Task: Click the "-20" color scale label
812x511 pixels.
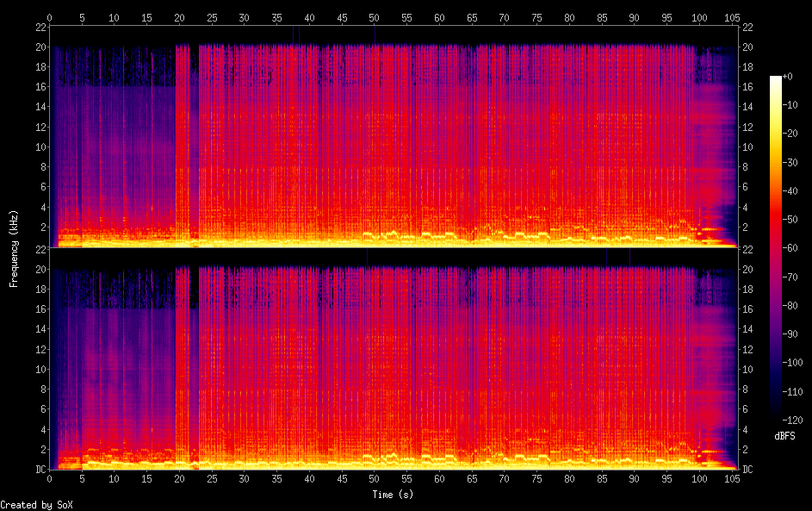Action: 790,134
